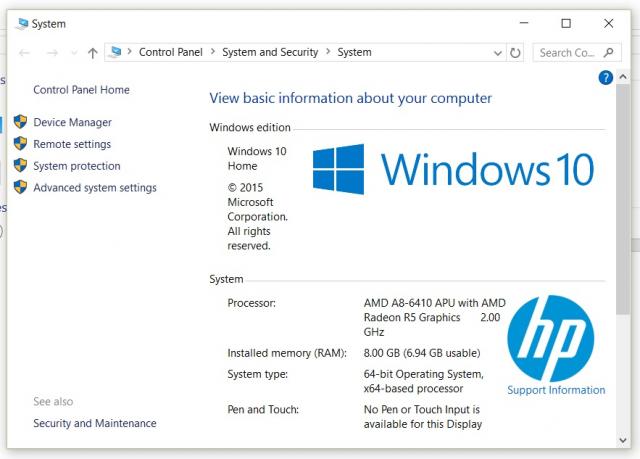Click the System icon in title bar
The image size is (640, 459).
point(22,23)
